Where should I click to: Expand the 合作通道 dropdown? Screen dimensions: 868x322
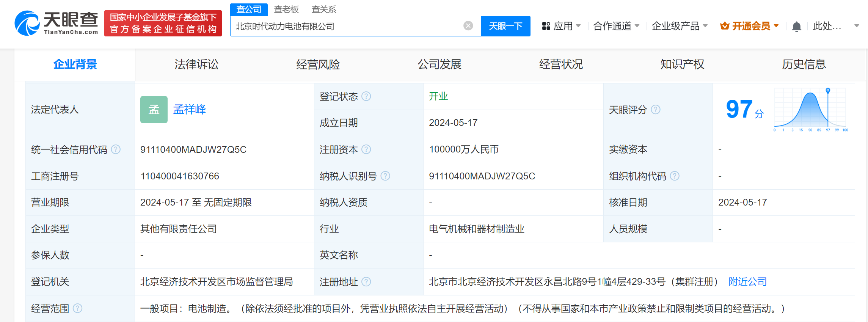point(616,26)
